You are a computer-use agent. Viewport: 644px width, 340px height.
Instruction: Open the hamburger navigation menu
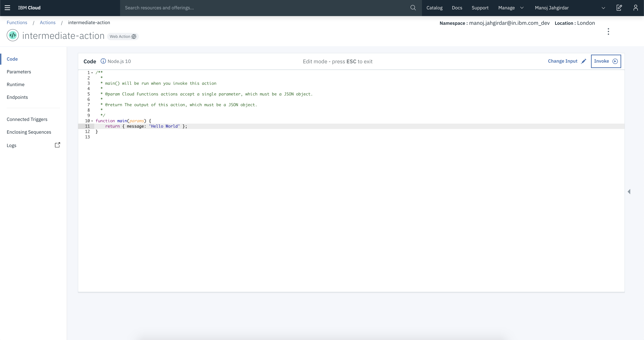click(x=8, y=8)
